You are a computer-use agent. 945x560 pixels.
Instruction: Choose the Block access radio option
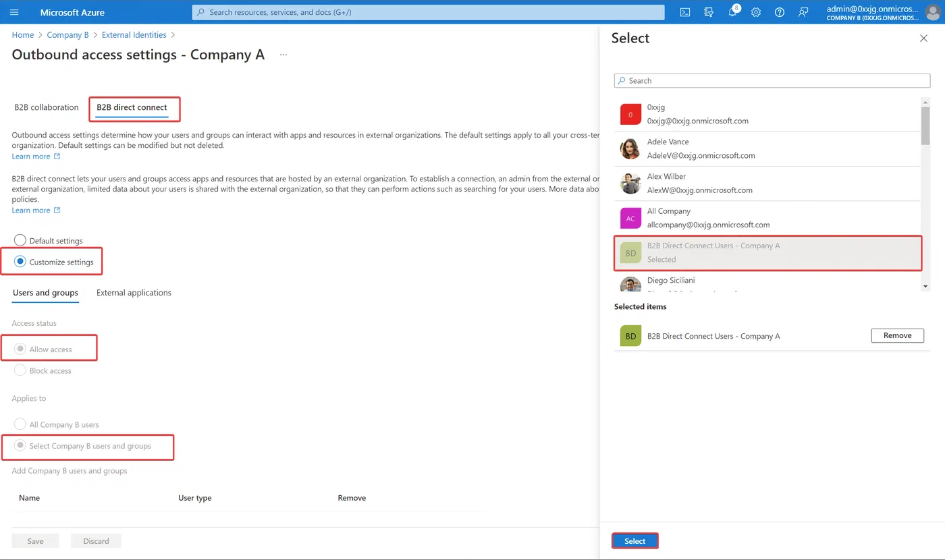20,370
